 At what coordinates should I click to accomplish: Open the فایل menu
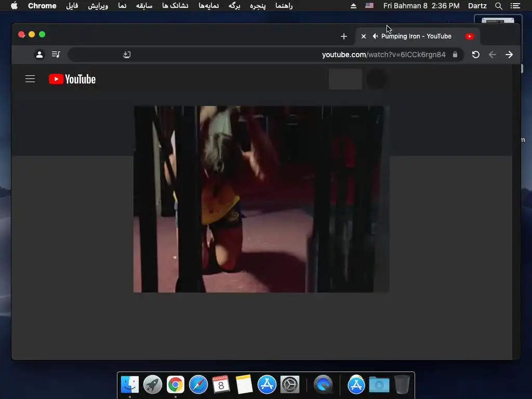(72, 6)
